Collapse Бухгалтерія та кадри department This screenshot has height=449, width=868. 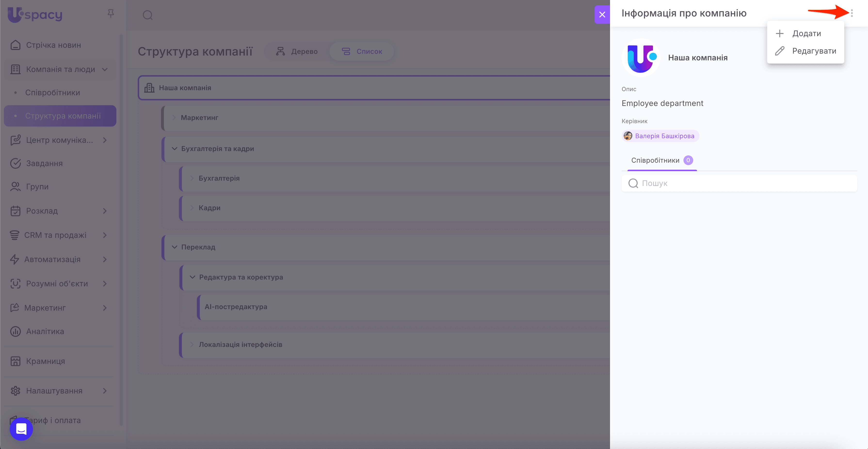(x=175, y=149)
